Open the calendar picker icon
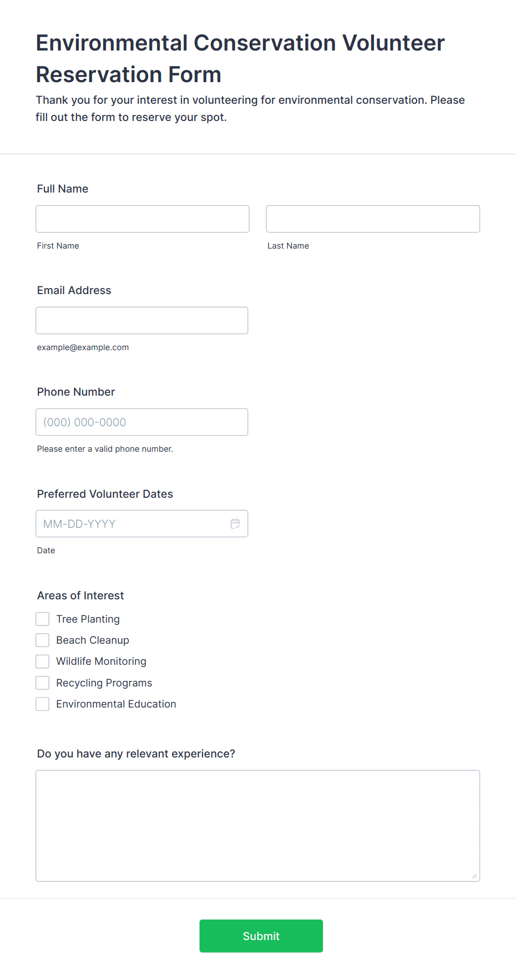The image size is (516, 980). tap(235, 523)
